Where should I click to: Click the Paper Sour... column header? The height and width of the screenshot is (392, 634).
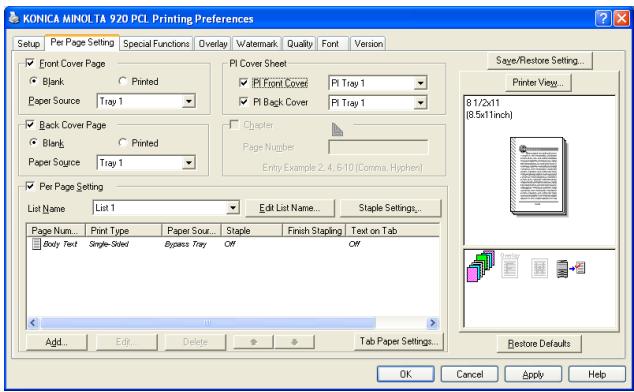191,231
